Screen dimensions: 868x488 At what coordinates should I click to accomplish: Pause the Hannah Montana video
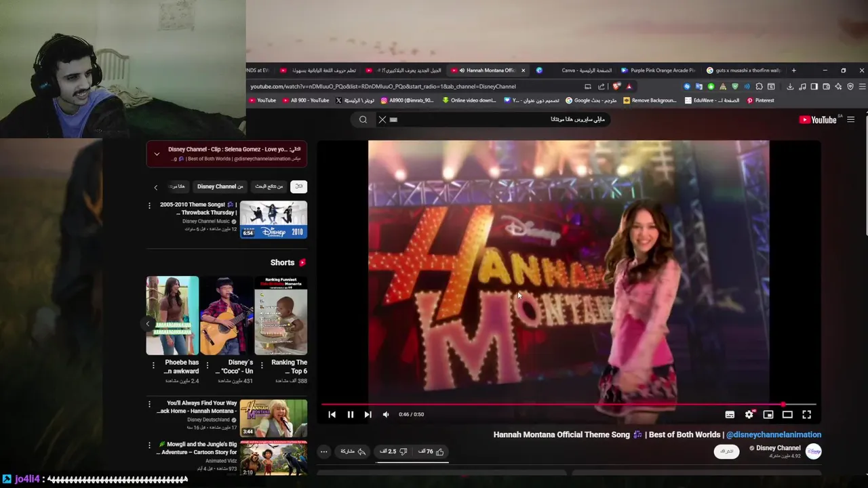(x=350, y=414)
